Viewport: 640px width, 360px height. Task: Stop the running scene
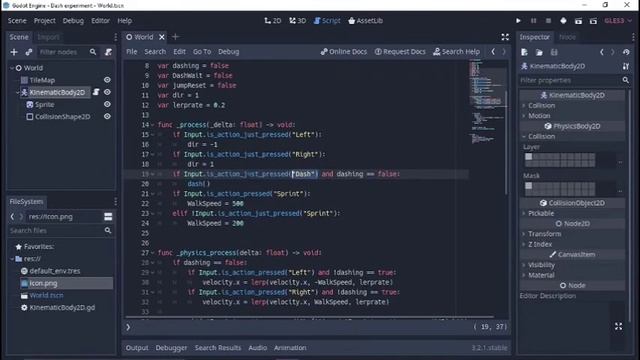548,20
